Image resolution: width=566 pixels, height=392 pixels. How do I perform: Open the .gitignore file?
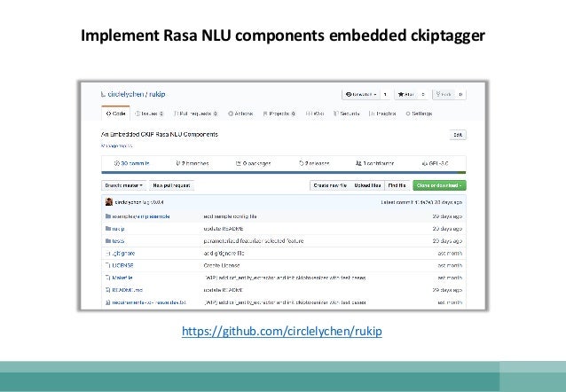coord(123,254)
